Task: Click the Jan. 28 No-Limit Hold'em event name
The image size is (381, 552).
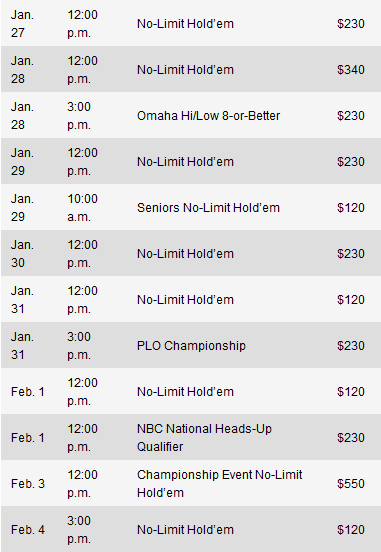Action: click(185, 69)
